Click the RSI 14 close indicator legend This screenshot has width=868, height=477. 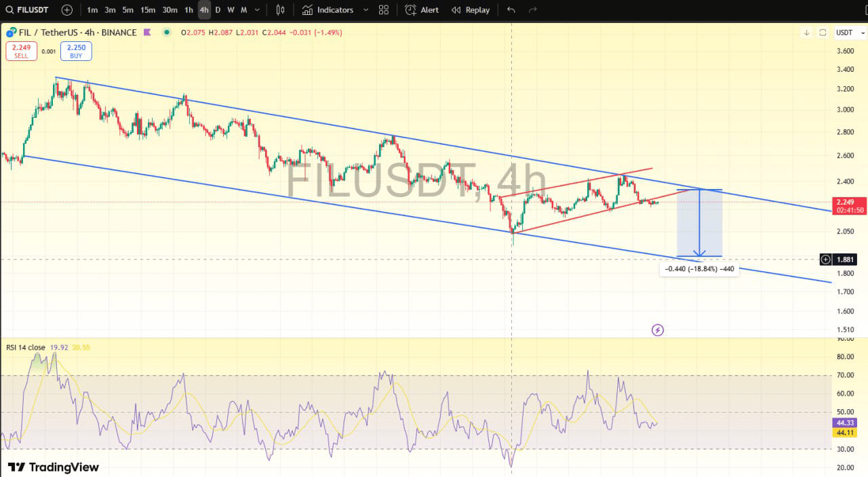tap(26, 348)
